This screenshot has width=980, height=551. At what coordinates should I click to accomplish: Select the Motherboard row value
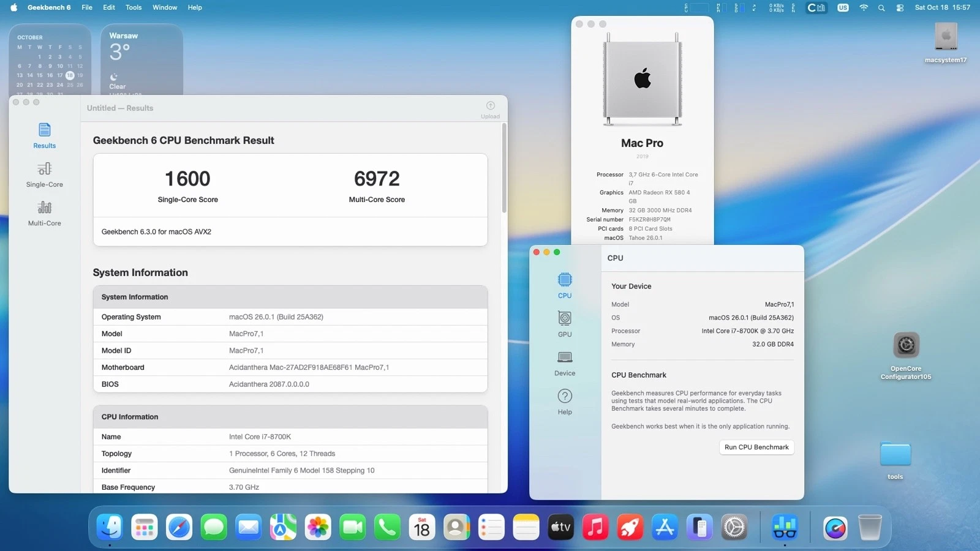tap(309, 367)
